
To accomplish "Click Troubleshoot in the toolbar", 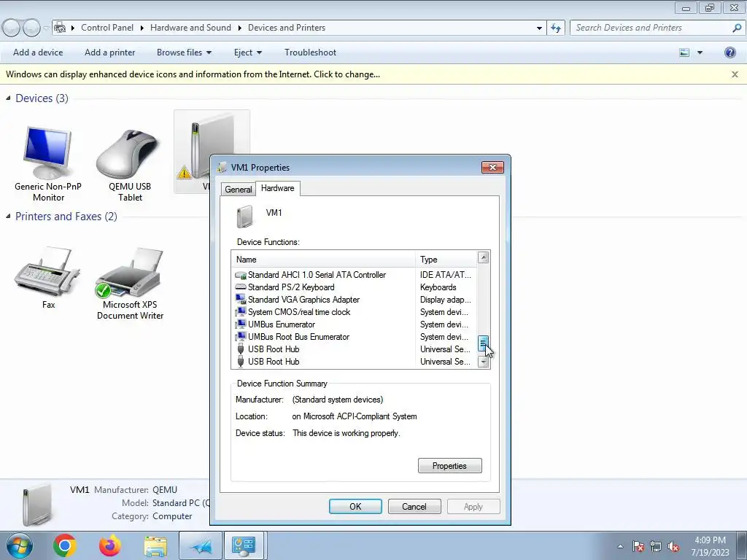I will (x=310, y=52).
